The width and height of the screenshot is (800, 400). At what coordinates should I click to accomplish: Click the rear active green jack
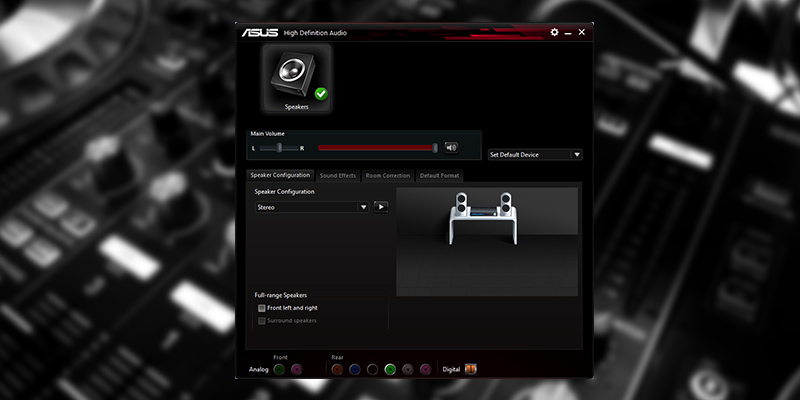tap(390, 369)
